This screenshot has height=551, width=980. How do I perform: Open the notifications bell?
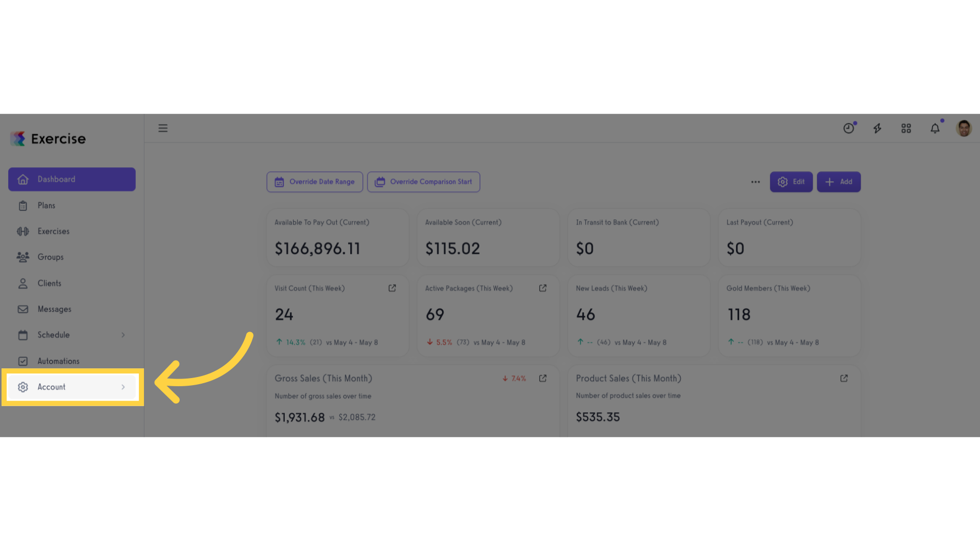(x=935, y=128)
